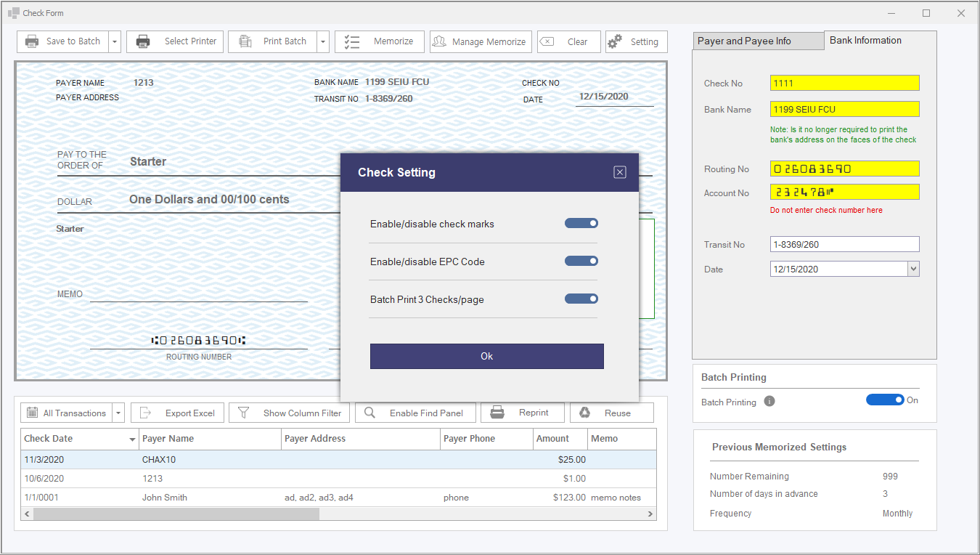Click the Clear eraser icon button
Screen dimensions: 980x555
click(547, 41)
